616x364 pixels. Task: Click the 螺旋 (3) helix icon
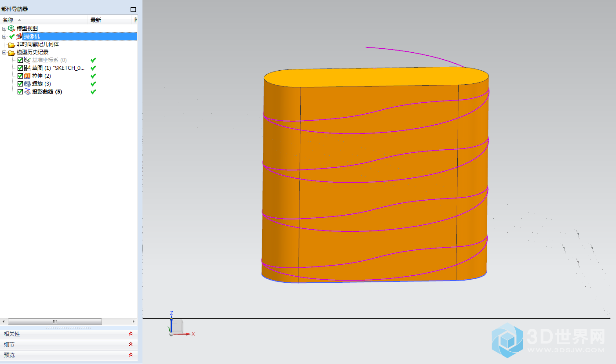(x=27, y=84)
